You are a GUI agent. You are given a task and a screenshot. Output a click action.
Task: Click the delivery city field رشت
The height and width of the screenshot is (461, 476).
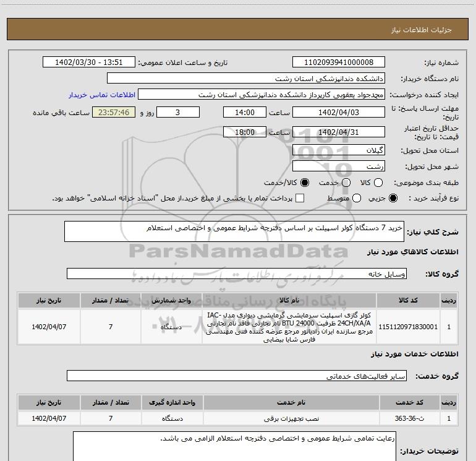click(339, 166)
